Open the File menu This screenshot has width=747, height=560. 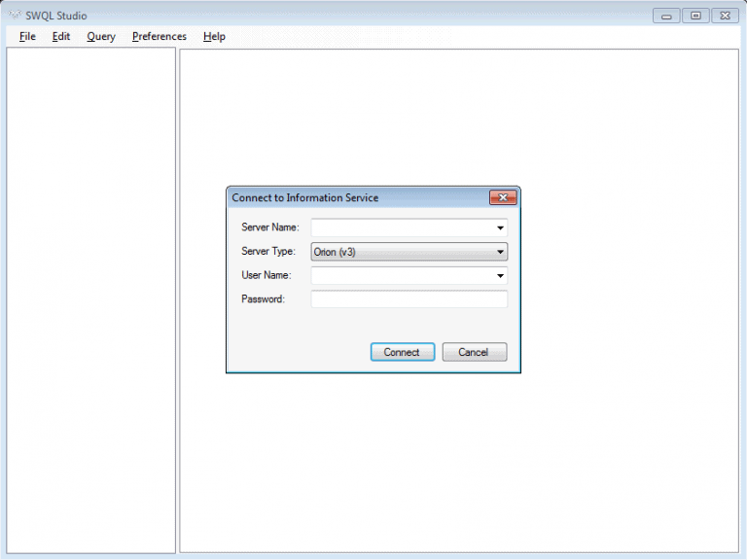27,36
